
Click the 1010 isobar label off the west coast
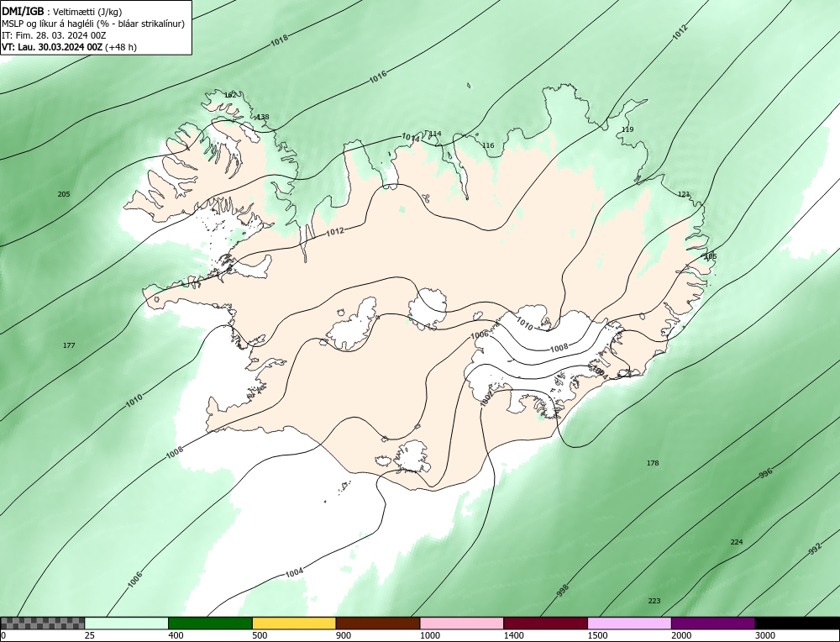[x=134, y=400]
